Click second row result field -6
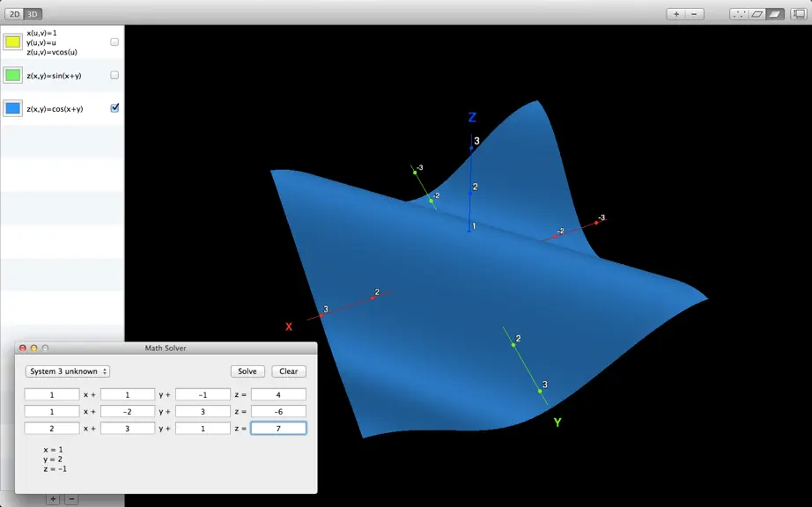 point(278,412)
